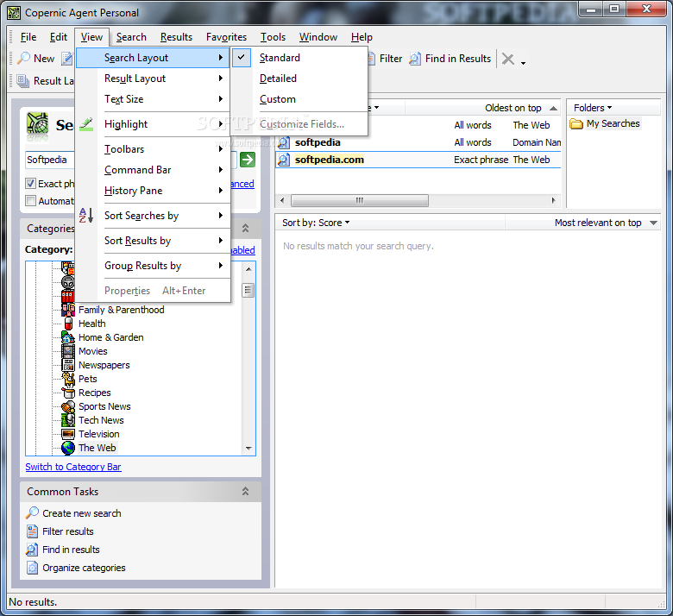Click the Tech News category icon

(68, 420)
